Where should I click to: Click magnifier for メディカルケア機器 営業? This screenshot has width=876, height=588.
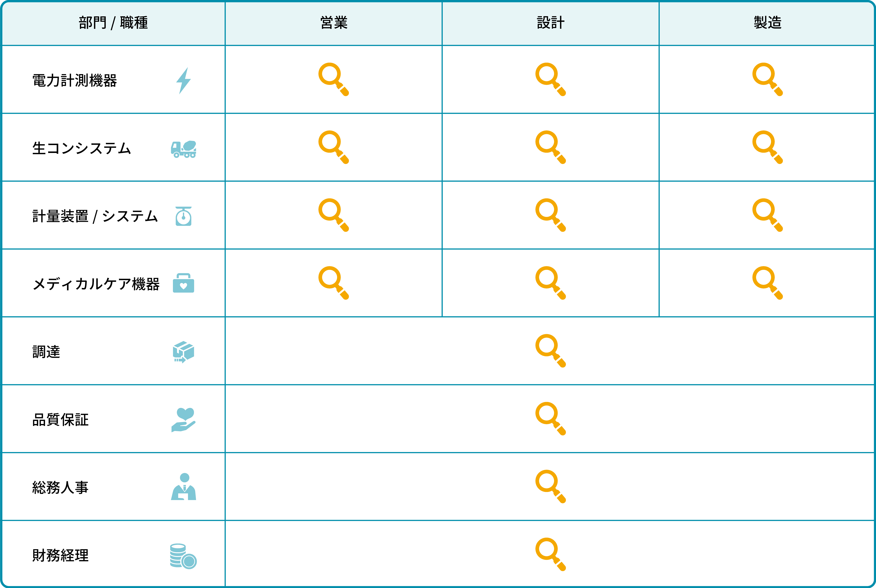[x=333, y=283]
